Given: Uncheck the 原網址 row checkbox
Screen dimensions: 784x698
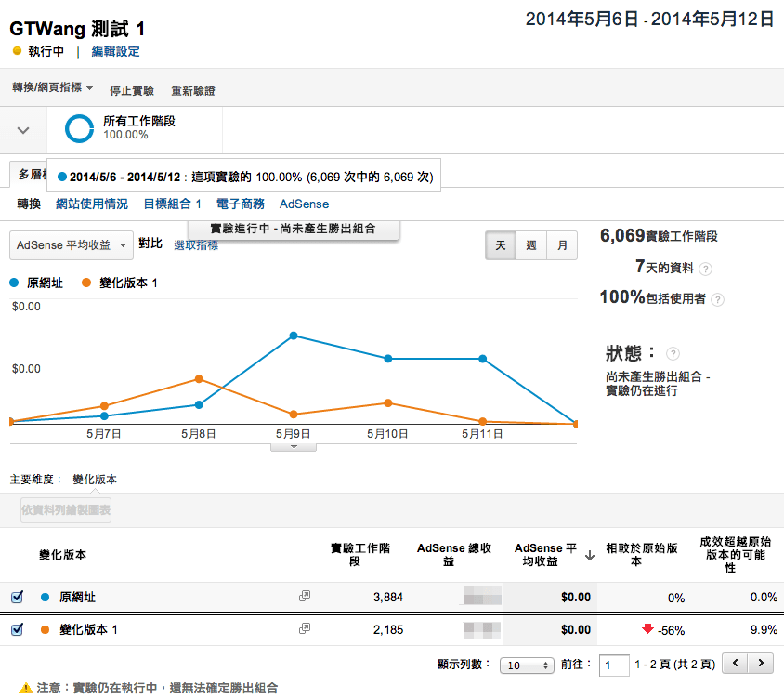Looking at the screenshot, I should pyautogui.click(x=17, y=598).
